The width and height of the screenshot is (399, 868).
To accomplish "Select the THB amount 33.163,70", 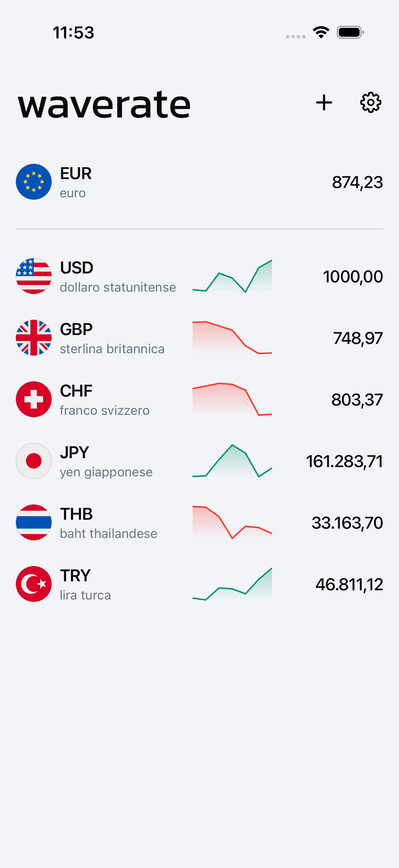I will 347,523.
